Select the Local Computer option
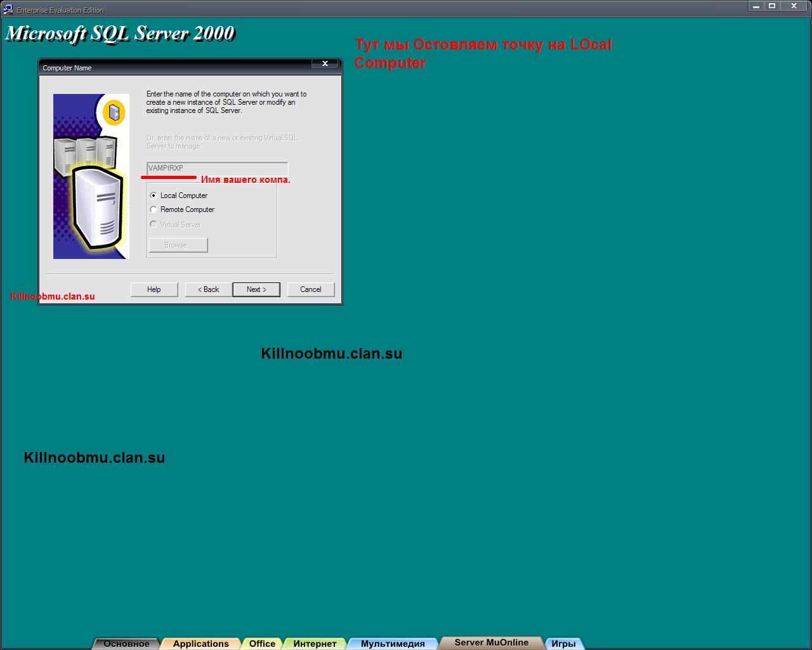 pyautogui.click(x=154, y=196)
